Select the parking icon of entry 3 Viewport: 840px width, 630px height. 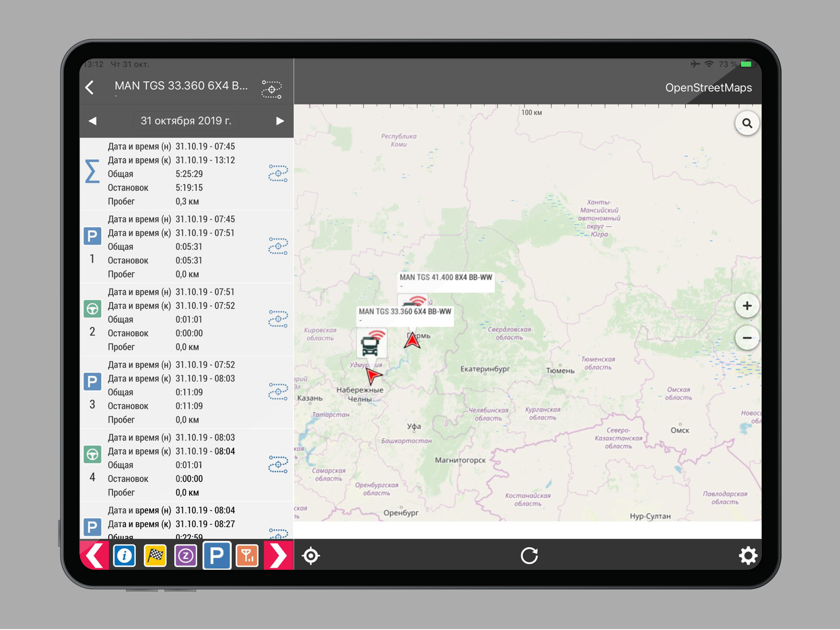click(x=92, y=381)
